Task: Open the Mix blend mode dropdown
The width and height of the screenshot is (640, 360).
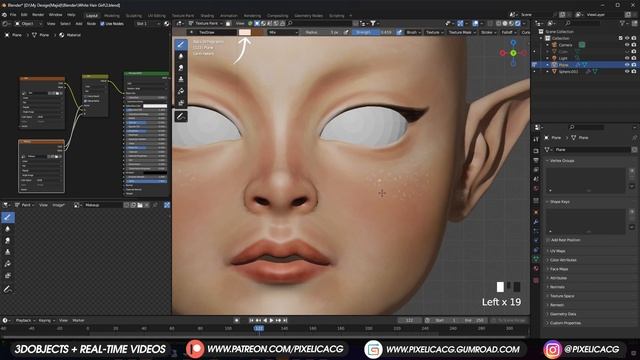Action: (x=283, y=32)
